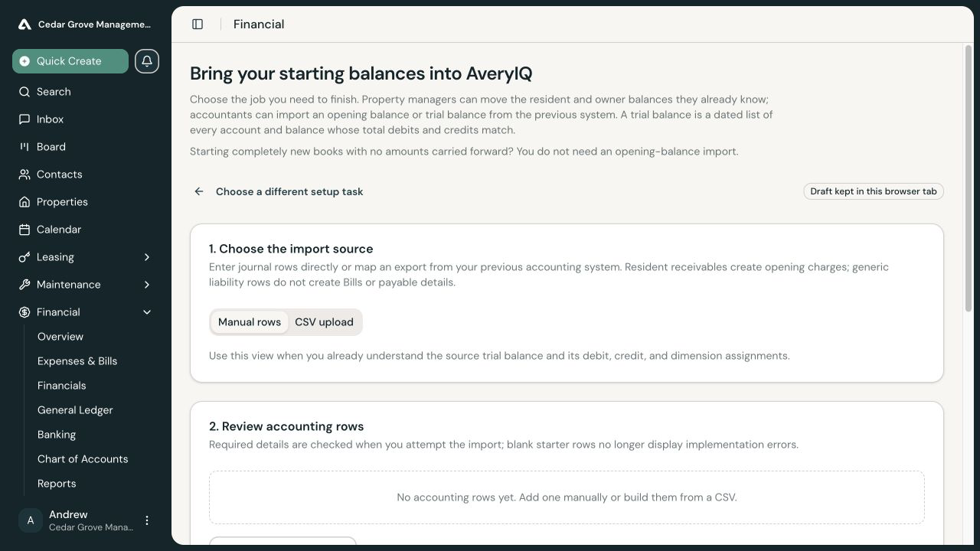Viewport: 980px width, 551px height.
Task: Click the Calendar icon in sidebar
Action: point(24,230)
